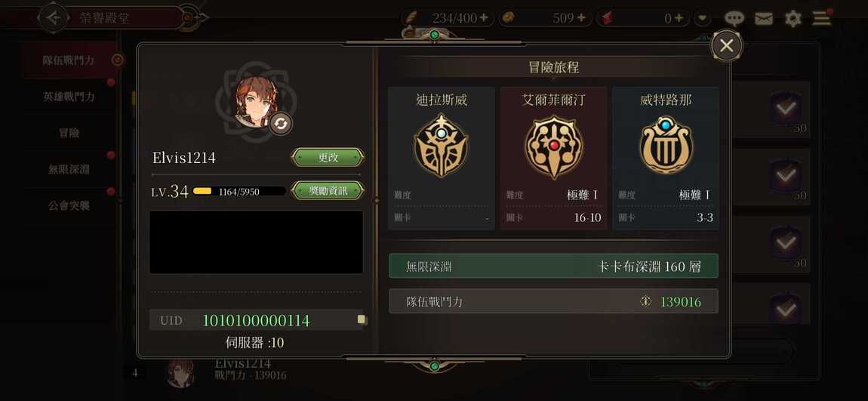Switch to the 無限深淵 tab
Viewport: 868px width, 401px height.
[x=69, y=169]
